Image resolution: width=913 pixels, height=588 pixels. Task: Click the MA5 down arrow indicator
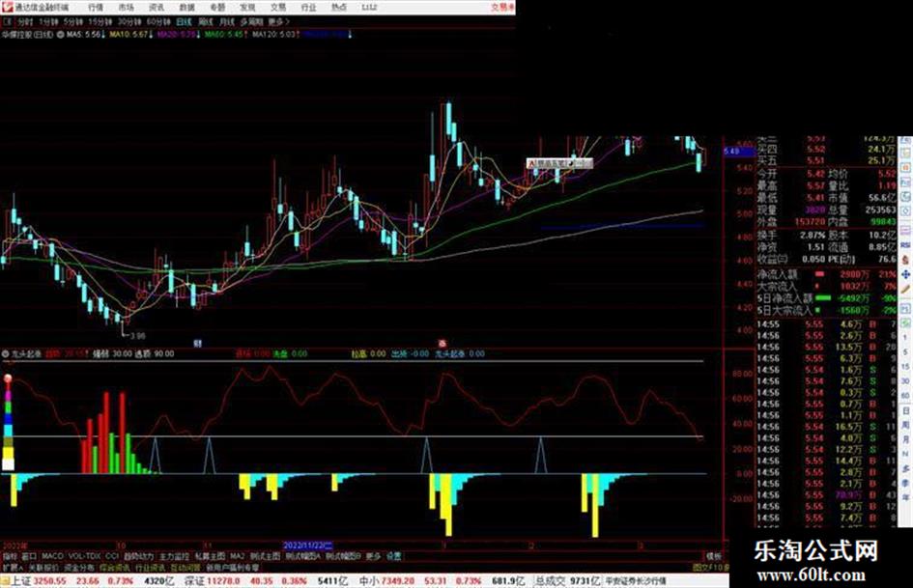[x=103, y=35]
